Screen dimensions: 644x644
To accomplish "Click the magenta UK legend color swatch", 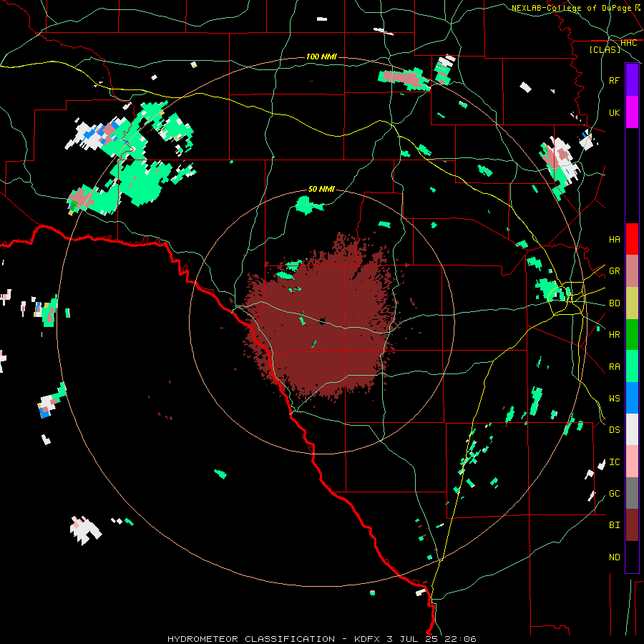I will click(x=632, y=112).
